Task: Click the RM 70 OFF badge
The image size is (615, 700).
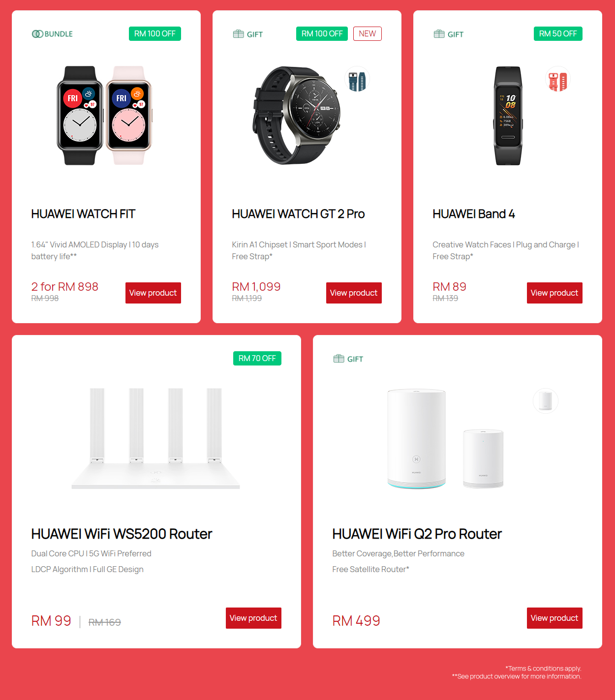Action: point(257,358)
